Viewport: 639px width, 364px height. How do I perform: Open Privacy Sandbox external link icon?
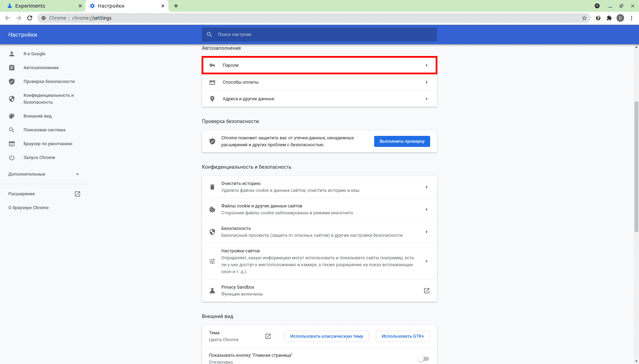(x=426, y=291)
